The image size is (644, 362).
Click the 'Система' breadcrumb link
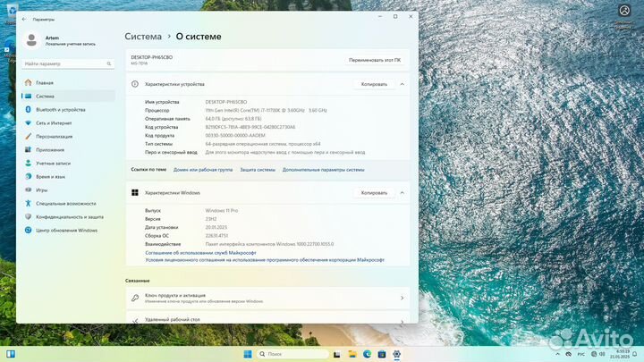coord(143,37)
